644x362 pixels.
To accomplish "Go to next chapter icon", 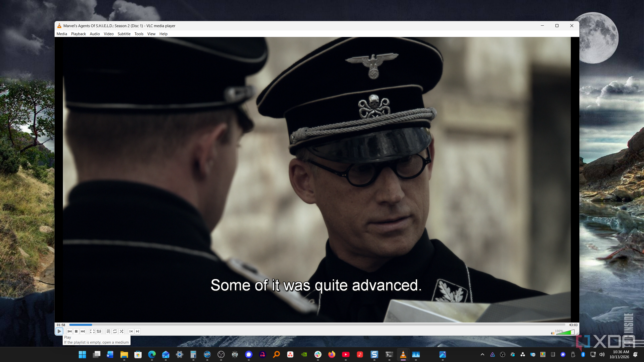I will point(138,331).
